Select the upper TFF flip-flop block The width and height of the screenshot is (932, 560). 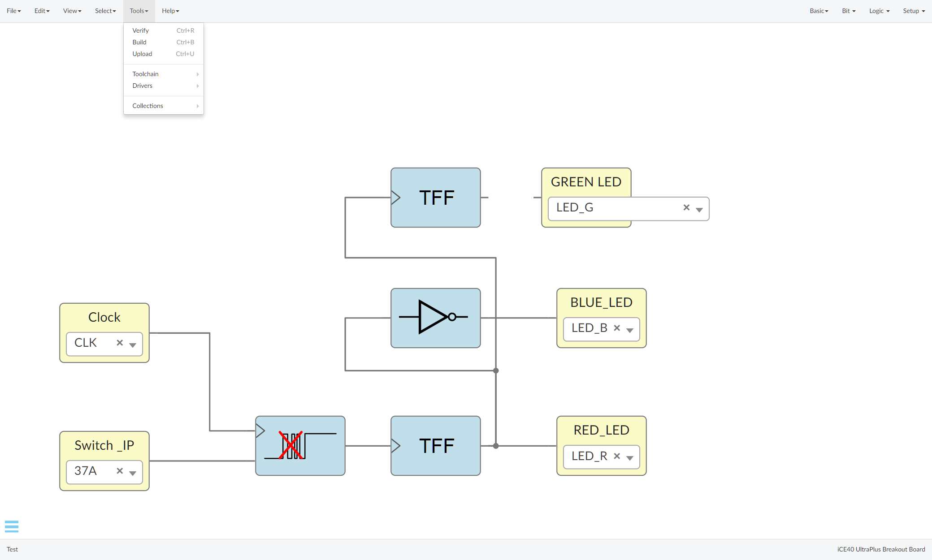coord(435,197)
